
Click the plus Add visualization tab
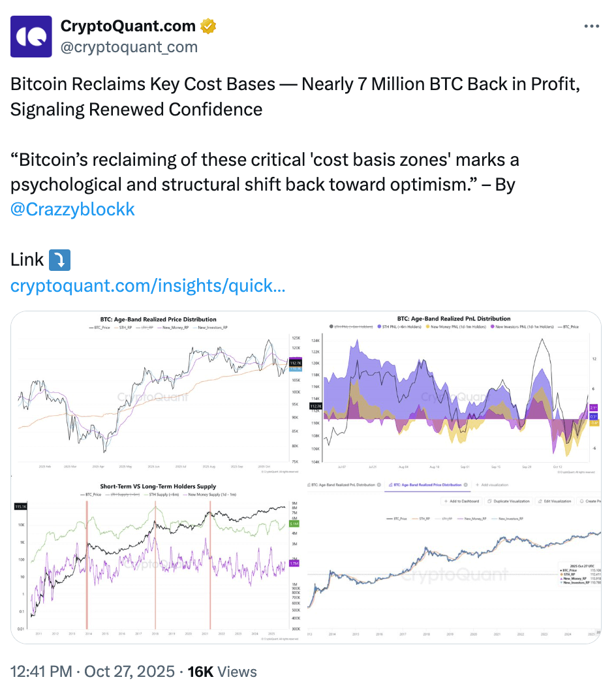tap(493, 485)
